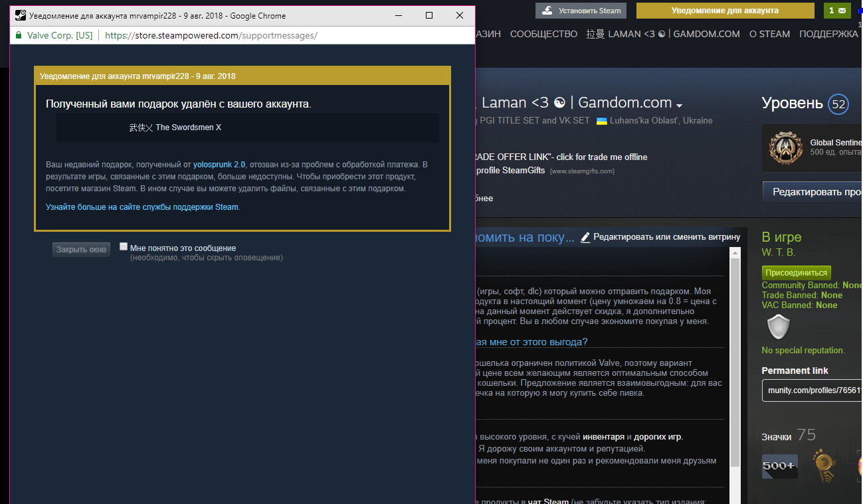Click the 'Редактировать или сменить витрину' link
863x504 pixels.
pos(667,237)
